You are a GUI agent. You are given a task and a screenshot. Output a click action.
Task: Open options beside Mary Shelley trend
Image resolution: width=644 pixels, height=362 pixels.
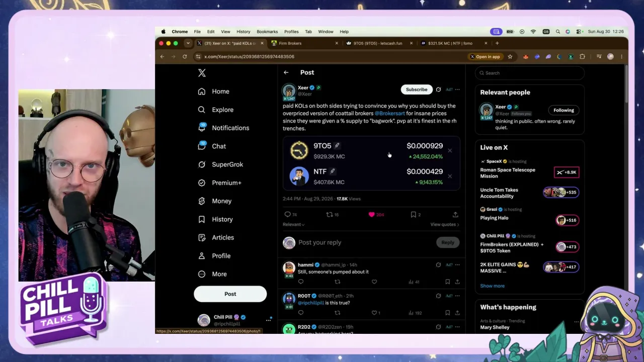pos(577,321)
